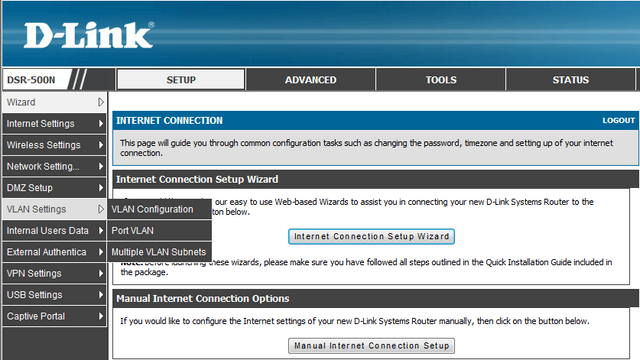
Task: Expand the arrow next to Wizard
Action: click(x=101, y=102)
